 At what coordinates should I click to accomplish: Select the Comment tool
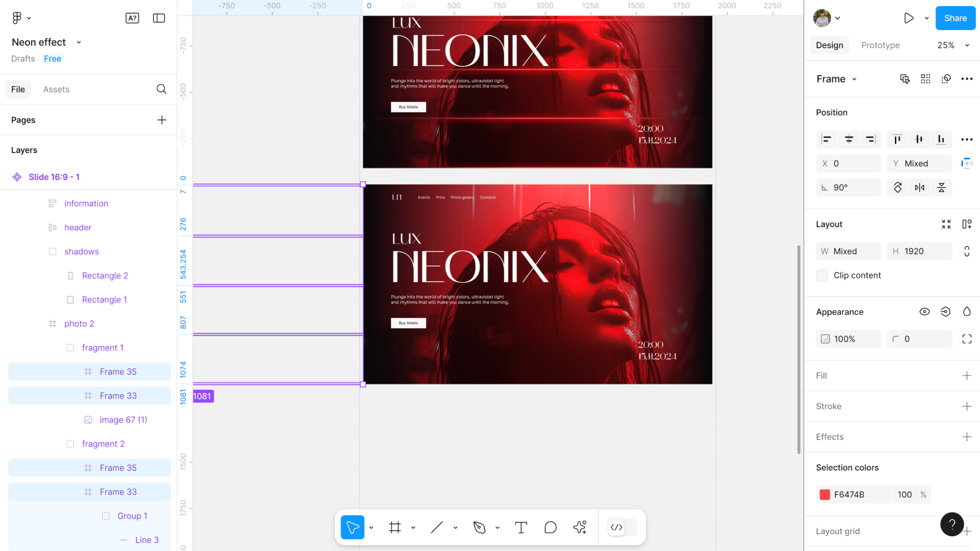[551, 528]
